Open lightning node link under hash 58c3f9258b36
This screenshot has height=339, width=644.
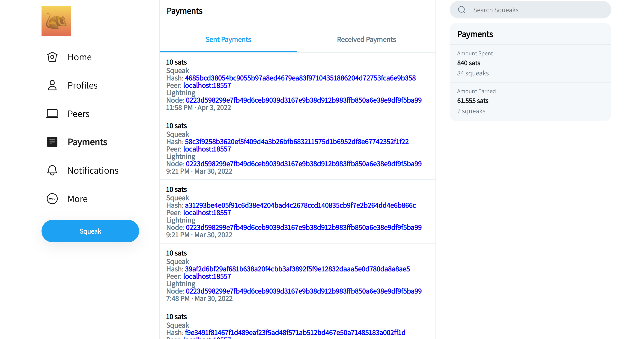(x=304, y=164)
